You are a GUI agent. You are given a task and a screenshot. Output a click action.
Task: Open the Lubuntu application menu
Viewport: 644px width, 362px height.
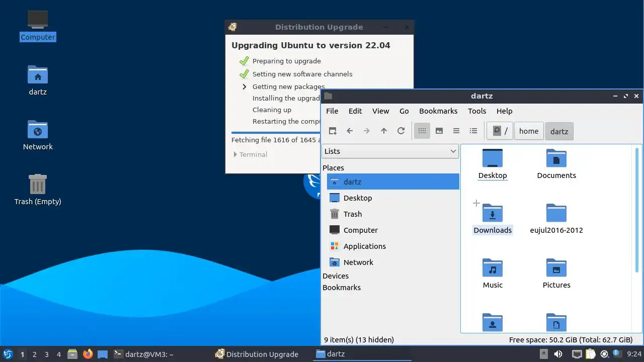8,354
